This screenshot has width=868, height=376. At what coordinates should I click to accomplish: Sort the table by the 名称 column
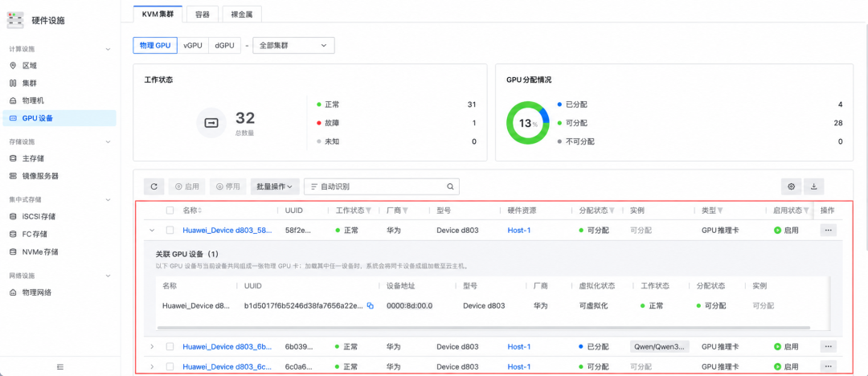[200, 211]
